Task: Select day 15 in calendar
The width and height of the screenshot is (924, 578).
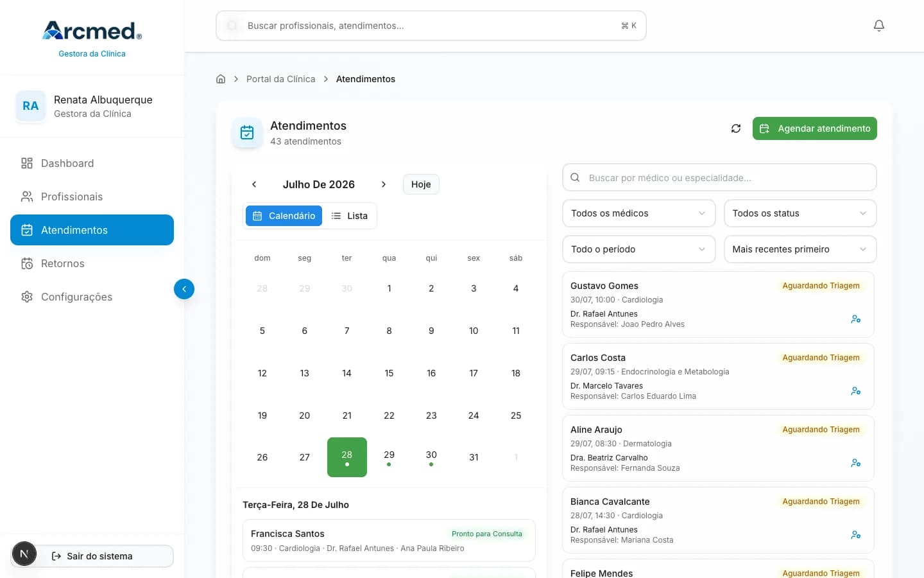Action: click(389, 373)
